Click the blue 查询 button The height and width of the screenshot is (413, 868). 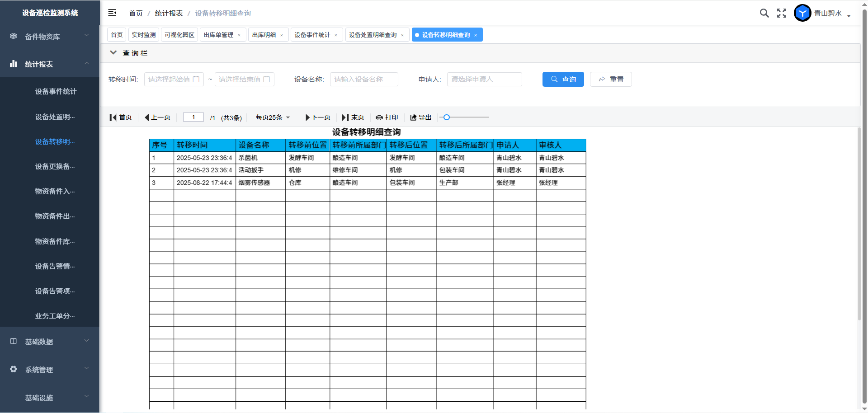point(563,79)
